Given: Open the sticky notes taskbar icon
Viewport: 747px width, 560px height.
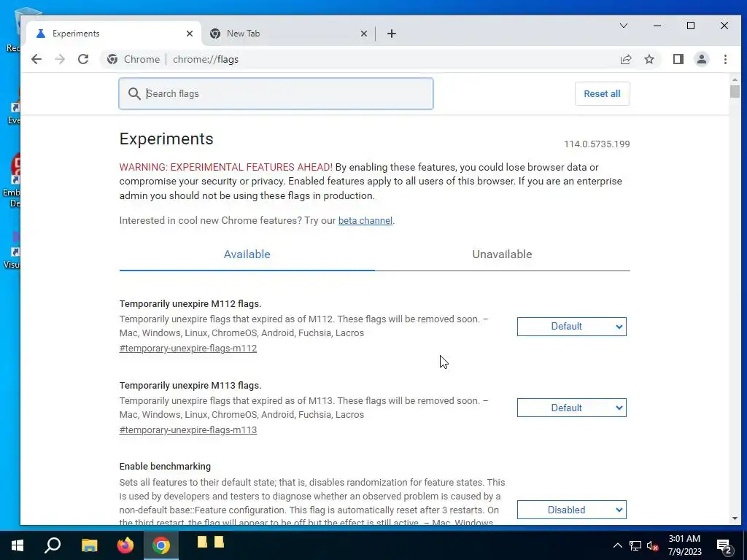Looking at the screenshot, I should tap(211, 542).
